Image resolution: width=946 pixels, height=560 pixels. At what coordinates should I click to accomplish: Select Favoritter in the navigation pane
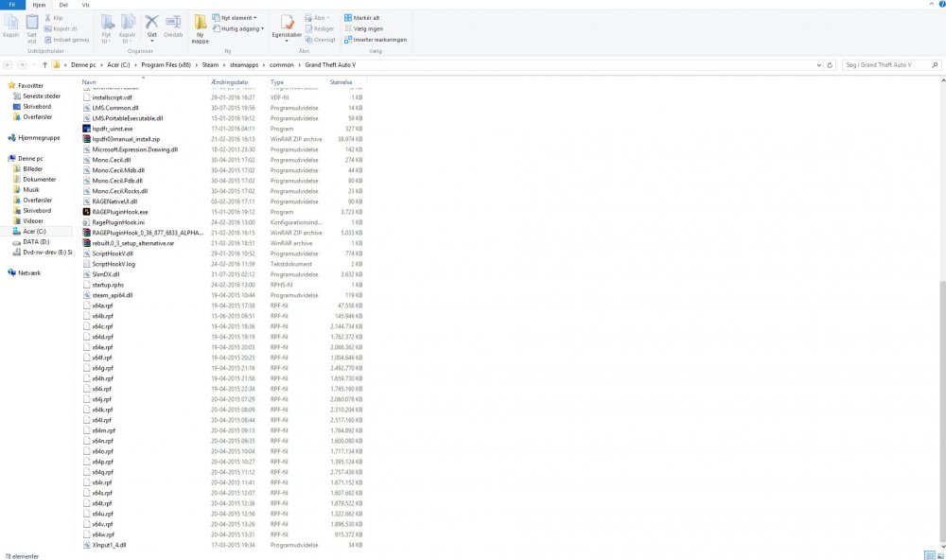coord(30,86)
